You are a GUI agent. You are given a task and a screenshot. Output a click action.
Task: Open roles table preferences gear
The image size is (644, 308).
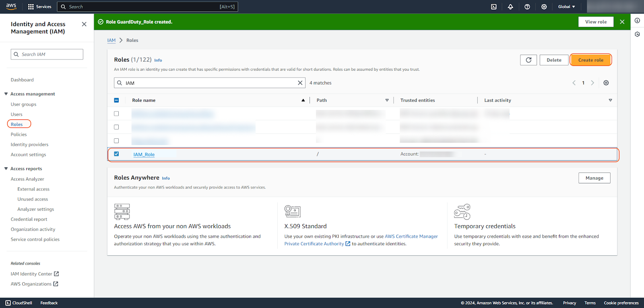[606, 83]
